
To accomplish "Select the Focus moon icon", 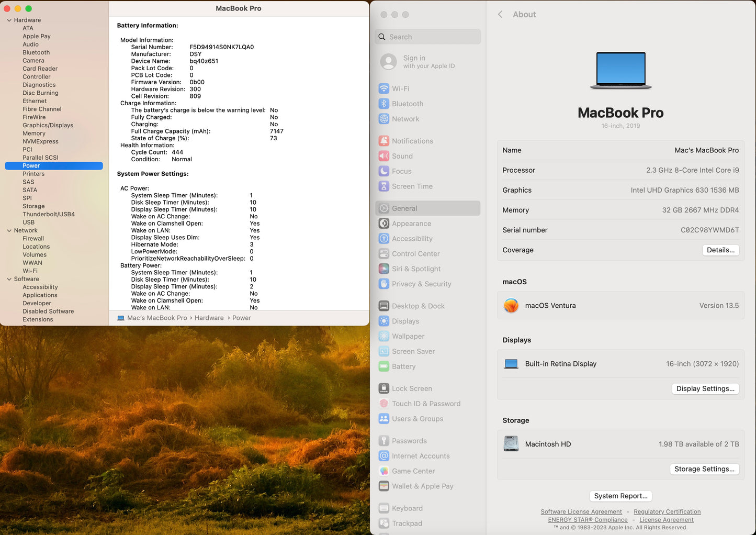I will 383,171.
